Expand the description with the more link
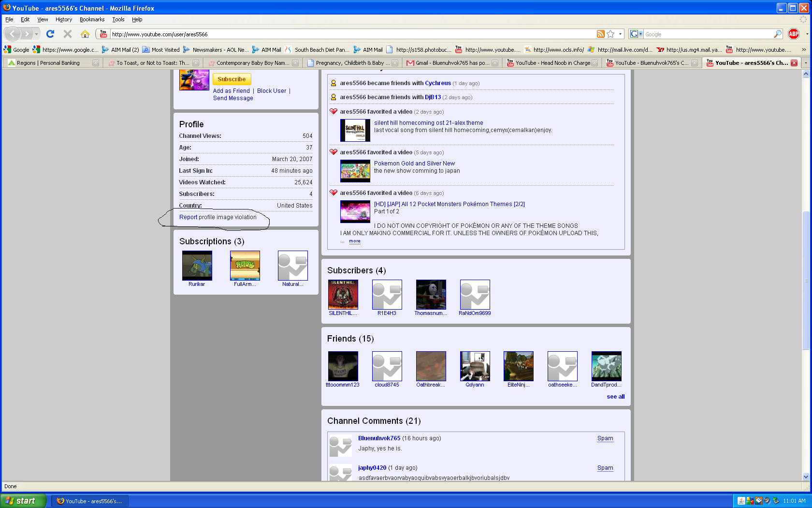Screen dimensions: 812x508 pyautogui.click(x=355, y=241)
